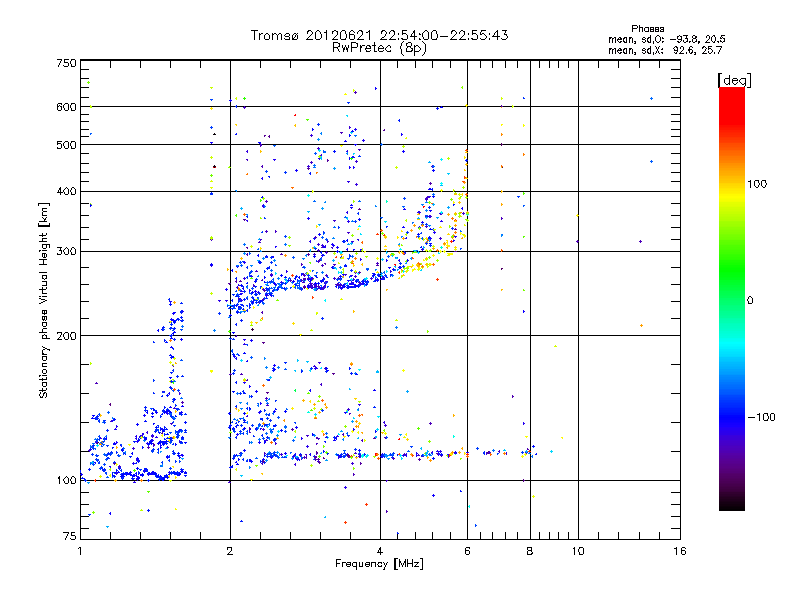Click the x-axis tick label '8'
The height and width of the screenshot is (600, 800).
point(530,551)
